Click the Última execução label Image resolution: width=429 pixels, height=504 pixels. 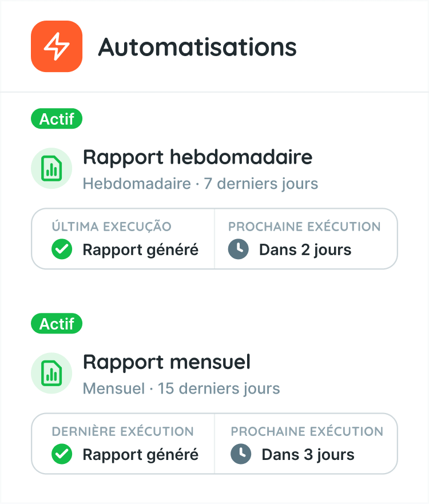click(x=112, y=227)
